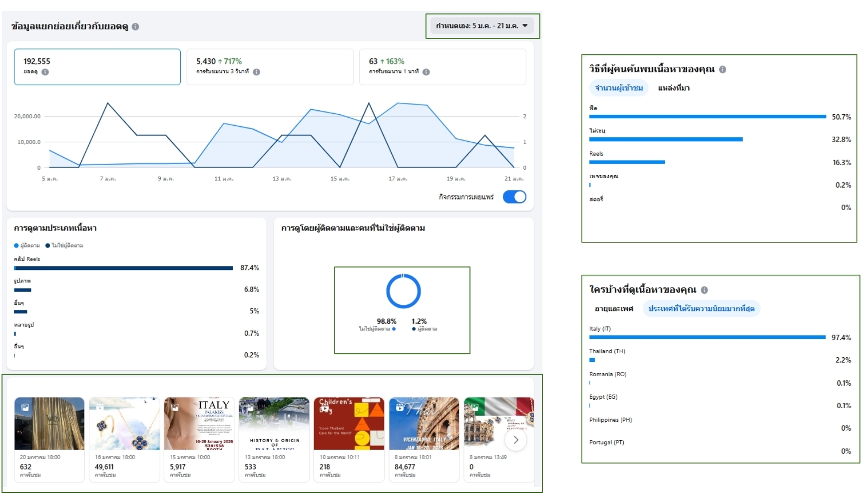The width and height of the screenshot is (868, 497).
Task: Click info icon next to ยอดดู label
Action: click(45, 72)
